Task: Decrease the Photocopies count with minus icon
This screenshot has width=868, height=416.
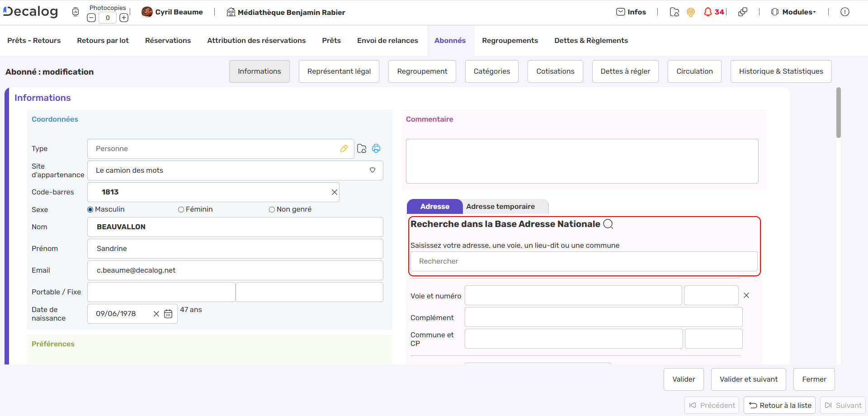Action: (91, 18)
